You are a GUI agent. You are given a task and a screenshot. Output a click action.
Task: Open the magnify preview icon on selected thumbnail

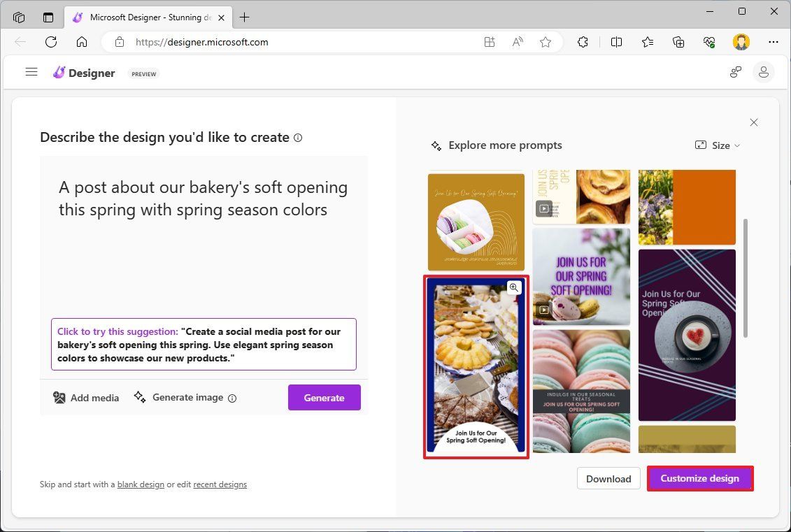coord(514,287)
